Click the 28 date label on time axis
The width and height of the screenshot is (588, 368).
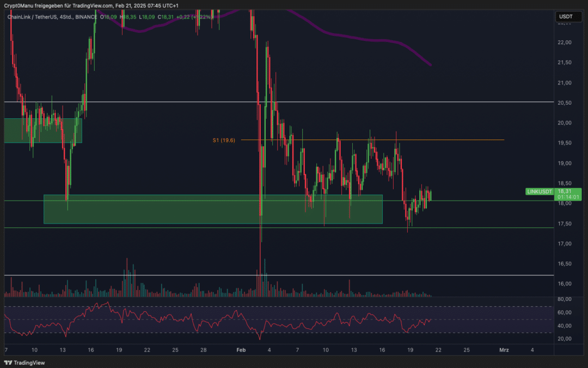[203, 350]
